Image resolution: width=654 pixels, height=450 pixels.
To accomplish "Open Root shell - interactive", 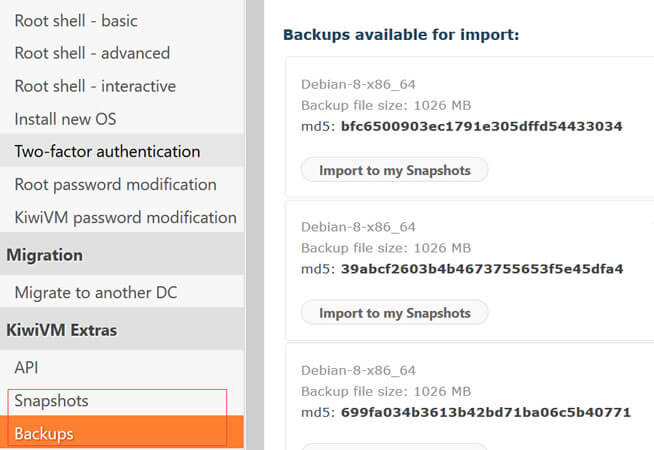I will tap(95, 86).
